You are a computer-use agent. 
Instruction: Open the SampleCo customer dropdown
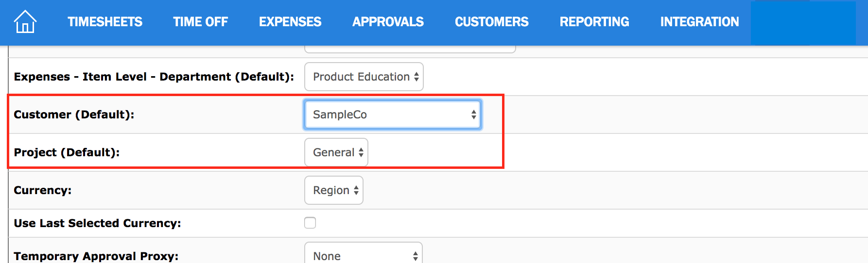pos(393,115)
